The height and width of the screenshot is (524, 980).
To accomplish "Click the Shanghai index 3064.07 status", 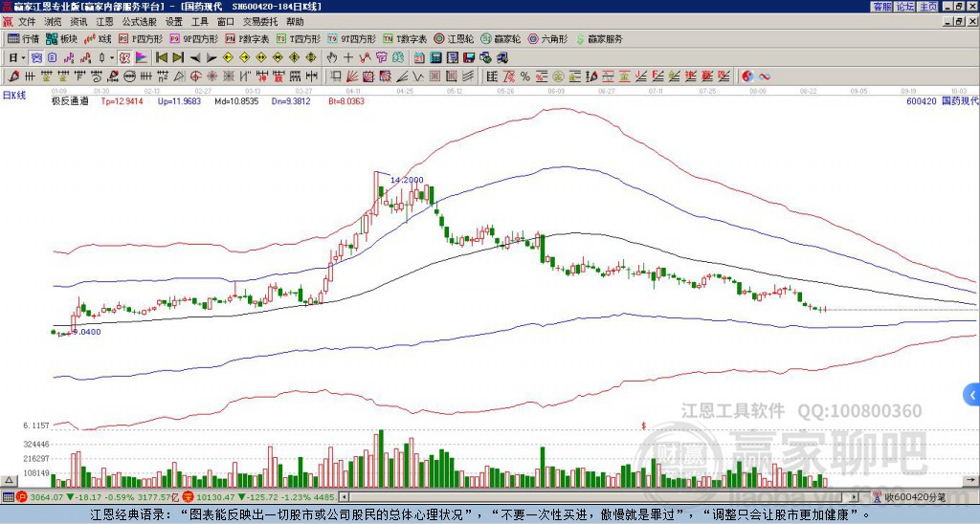I will click(46, 497).
